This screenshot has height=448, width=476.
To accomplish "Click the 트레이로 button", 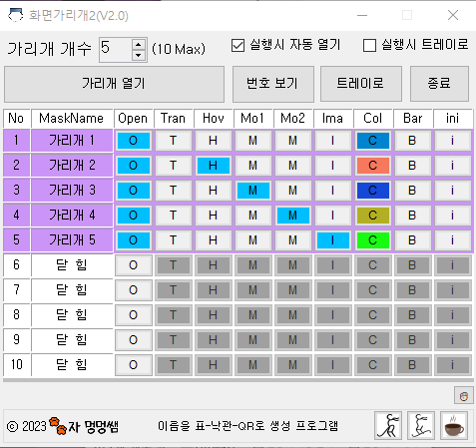I will (x=361, y=84).
